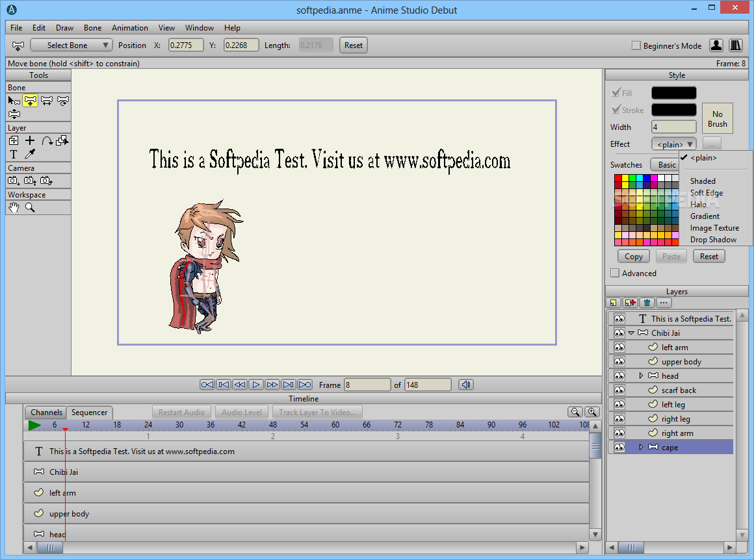Screen dimensions: 754x560
Task: Open the Fill color swatch
Action: click(x=673, y=93)
